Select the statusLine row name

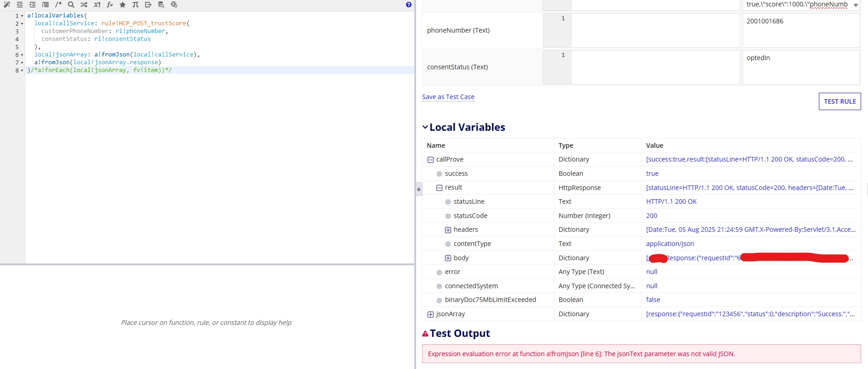469,201
